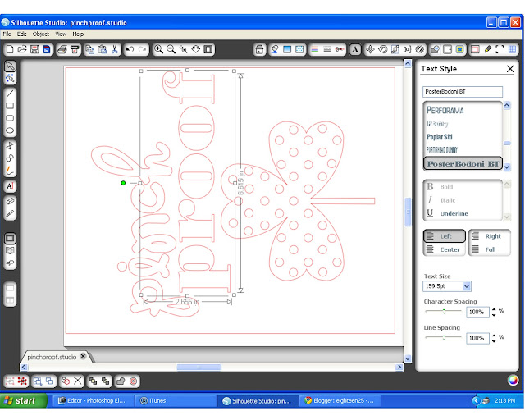Open the File menu
The image size is (525, 420).
(x=7, y=34)
